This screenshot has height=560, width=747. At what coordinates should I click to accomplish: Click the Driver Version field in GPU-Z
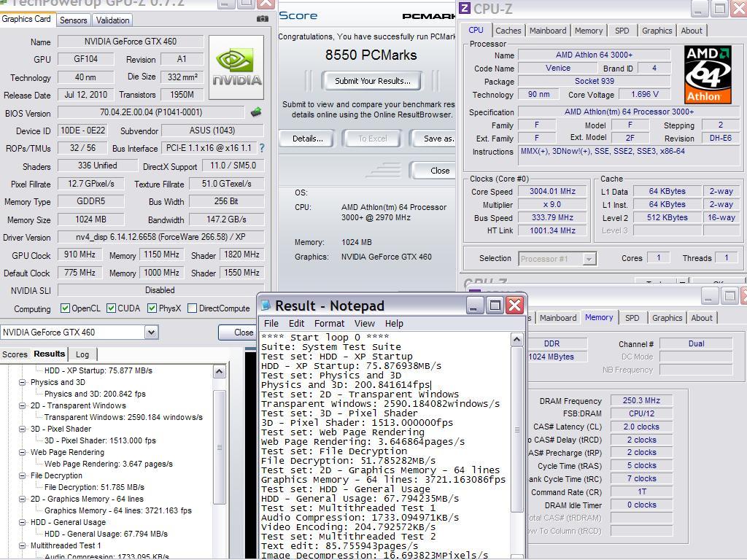[x=160, y=237]
